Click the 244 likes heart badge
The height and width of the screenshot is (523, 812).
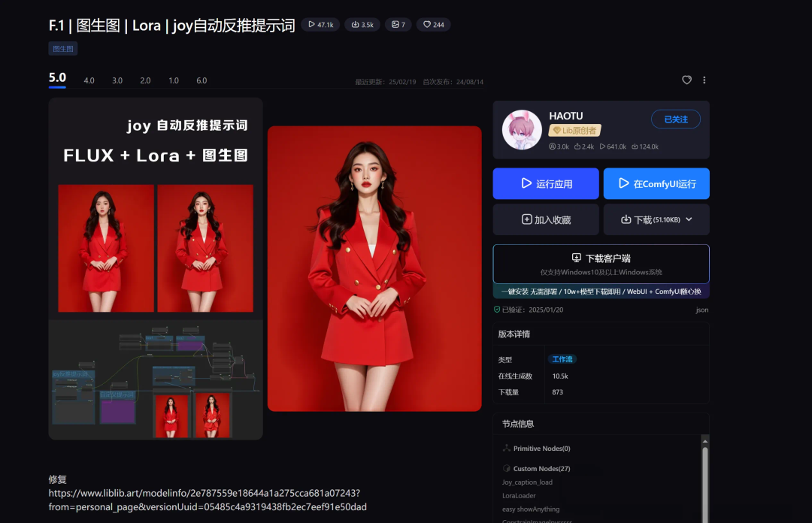click(x=434, y=24)
